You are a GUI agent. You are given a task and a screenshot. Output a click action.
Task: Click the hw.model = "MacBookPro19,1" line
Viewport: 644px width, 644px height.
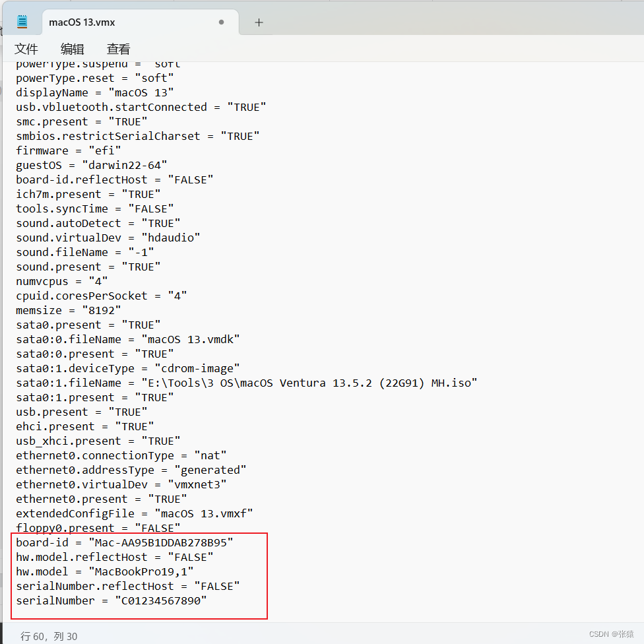[105, 571]
